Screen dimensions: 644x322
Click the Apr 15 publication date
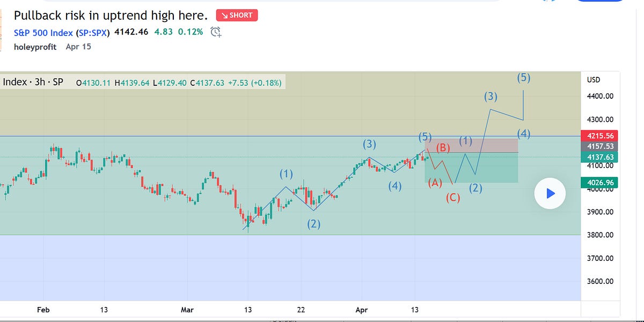pos(78,47)
